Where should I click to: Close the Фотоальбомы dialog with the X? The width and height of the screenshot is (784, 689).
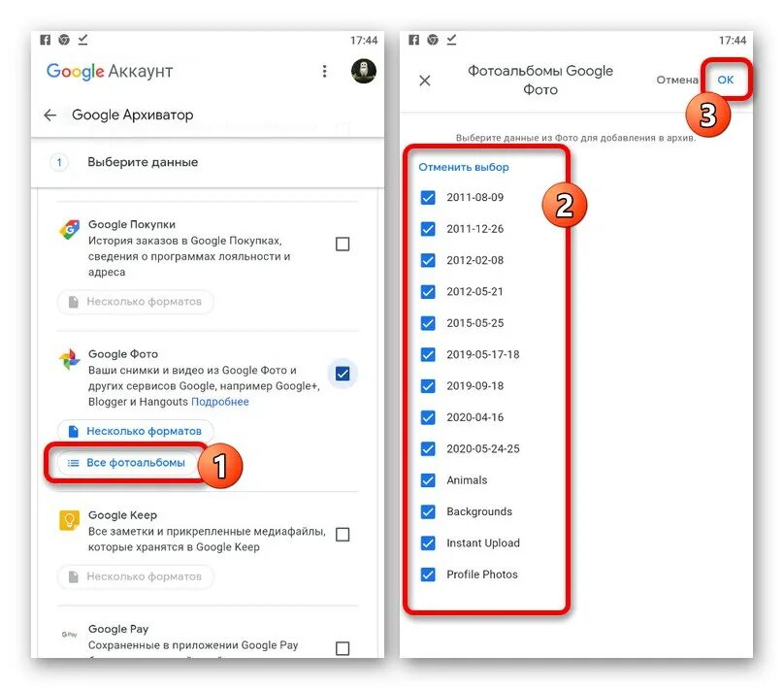click(x=424, y=80)
